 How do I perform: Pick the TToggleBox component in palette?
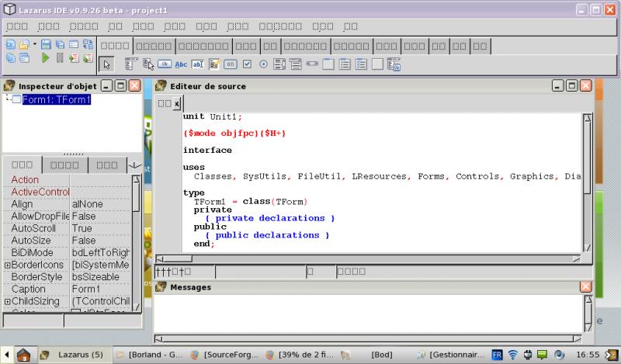click(x=231, y=64)
